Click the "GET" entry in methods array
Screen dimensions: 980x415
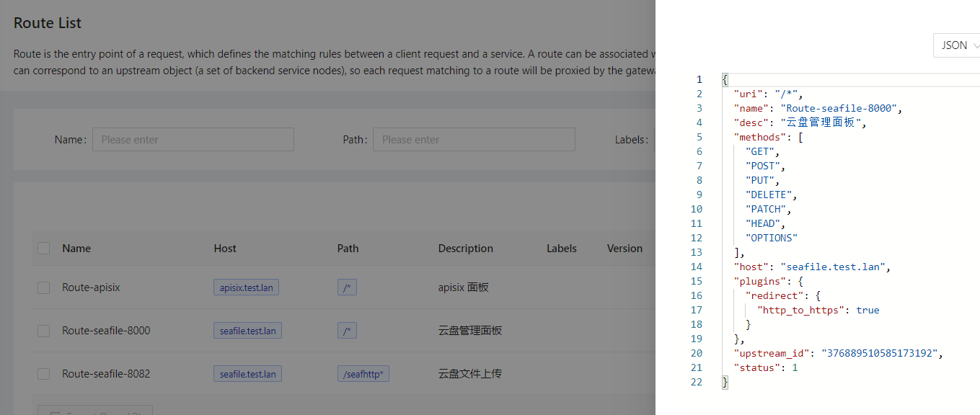tap(760, 151)
